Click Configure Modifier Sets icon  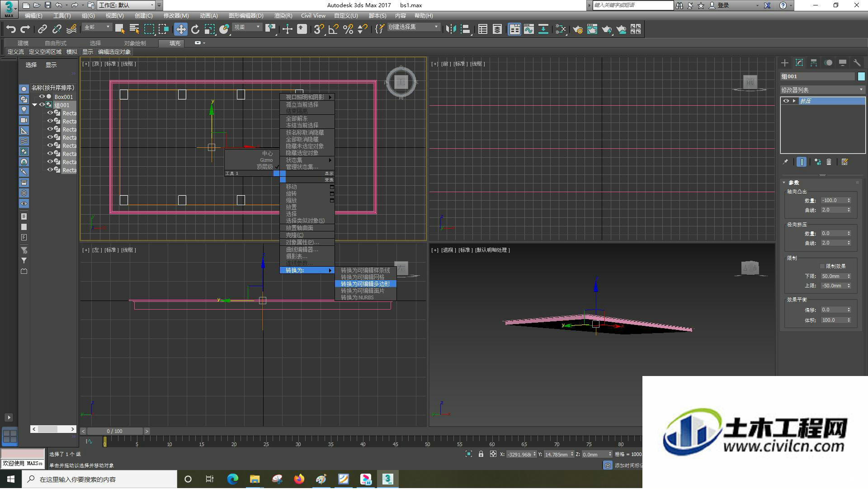[x=844, y=162]
